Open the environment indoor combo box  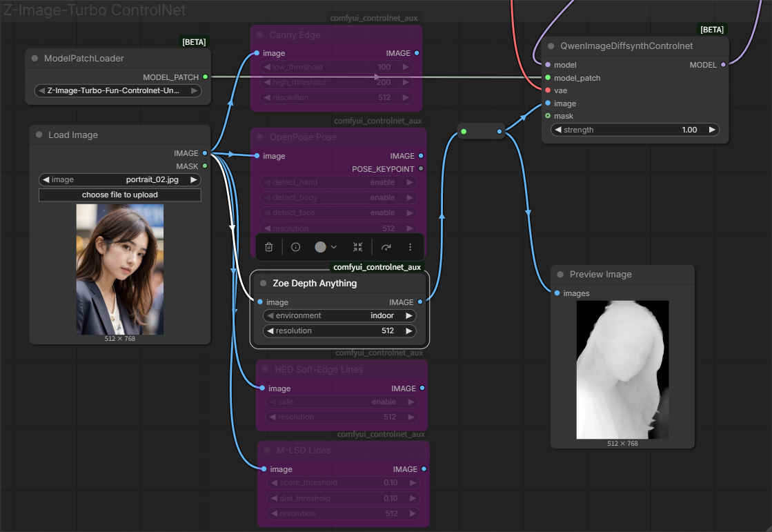[x=339, y=315]
